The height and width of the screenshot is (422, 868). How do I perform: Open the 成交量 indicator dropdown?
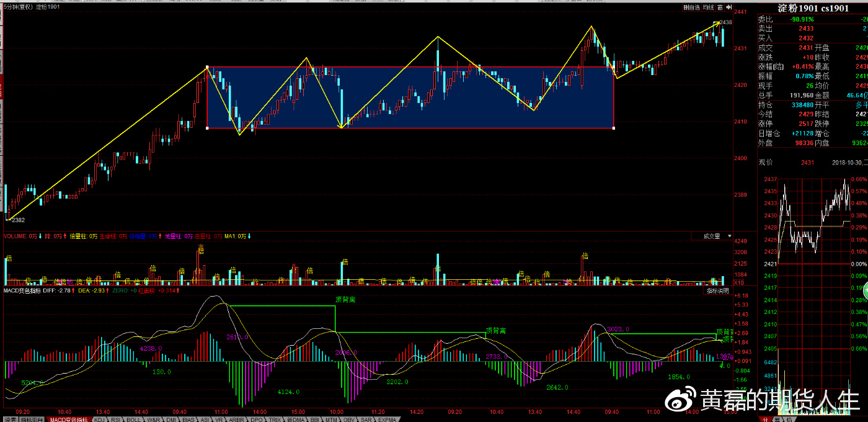(x=714, y=236)
